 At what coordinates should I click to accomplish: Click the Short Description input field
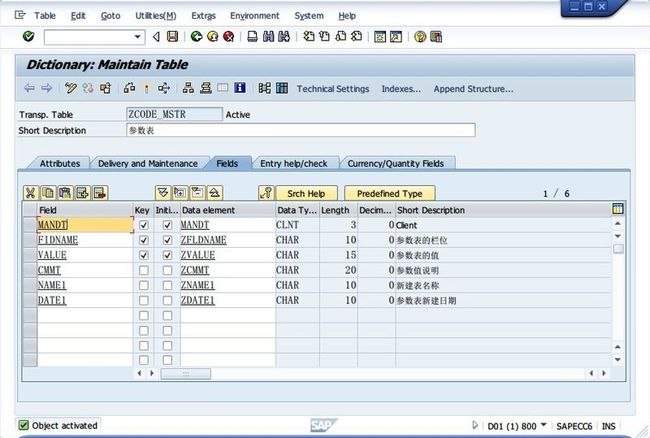tap(301, 130)
